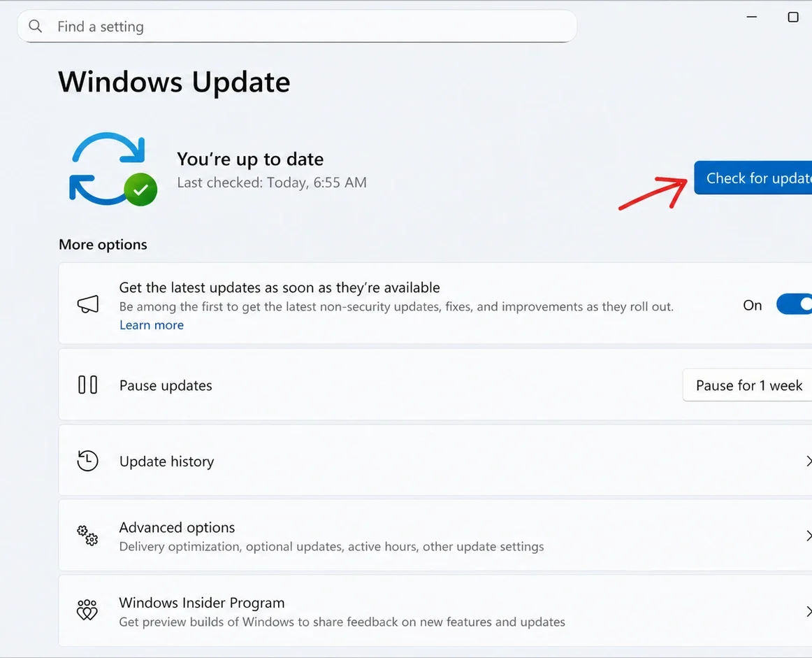Maximize the Settings window
This screenshot has height=658, width=812.
[793, 17]
